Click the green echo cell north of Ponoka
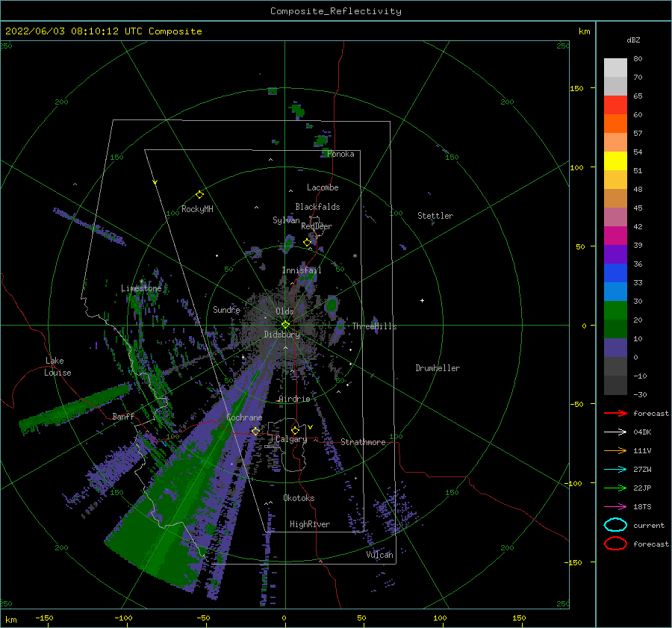Viewport: 672px width, 628px height. (296, 111)
